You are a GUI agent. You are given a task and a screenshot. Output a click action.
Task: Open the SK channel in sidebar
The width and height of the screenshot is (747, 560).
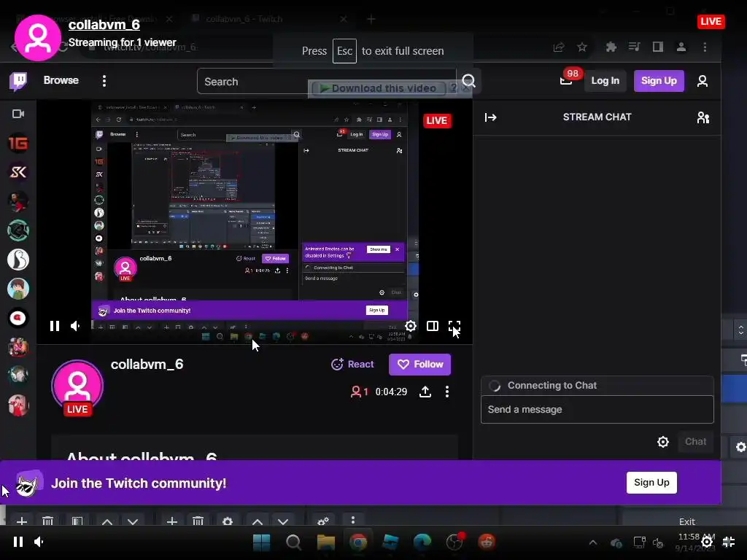point(18,172)
